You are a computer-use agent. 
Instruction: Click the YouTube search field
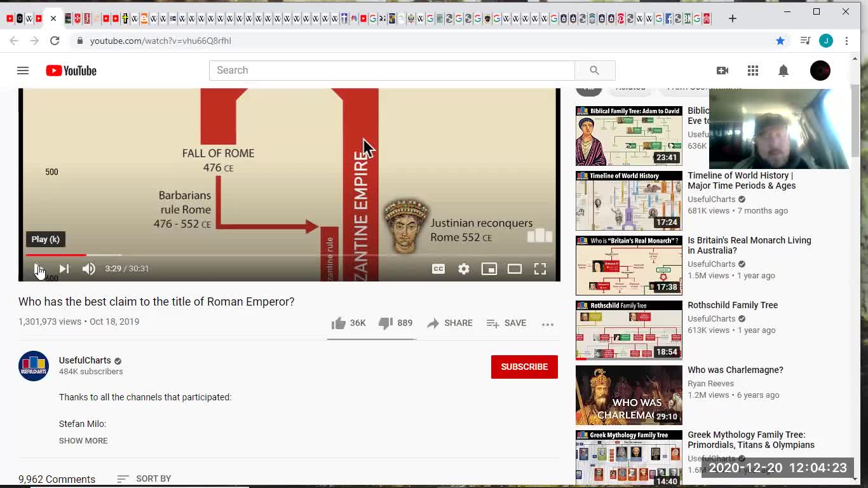(x=392, y=71)
